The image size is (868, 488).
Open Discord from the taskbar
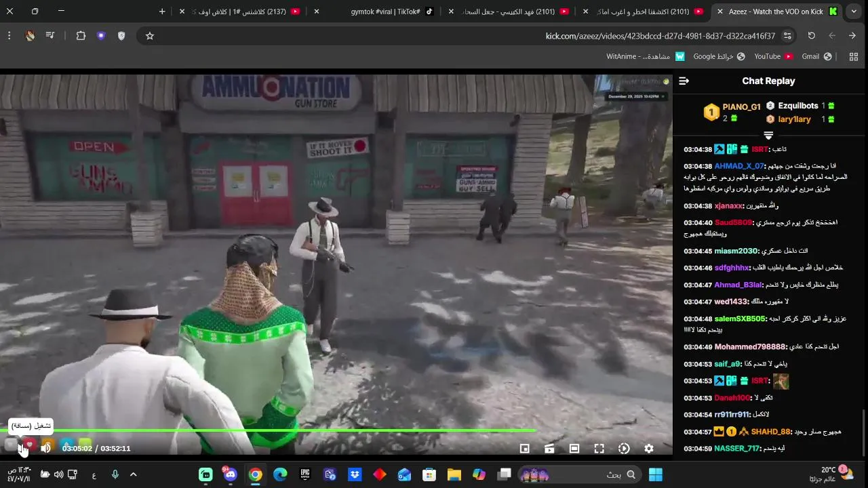231,474
